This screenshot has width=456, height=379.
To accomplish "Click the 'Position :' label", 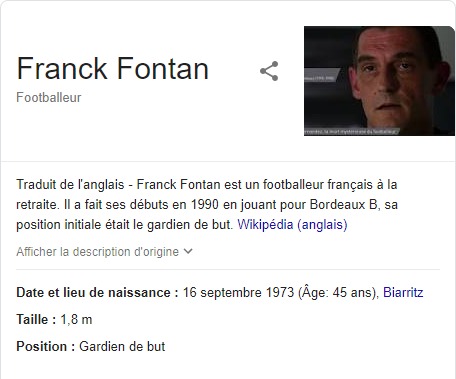I will click(46, 347).
